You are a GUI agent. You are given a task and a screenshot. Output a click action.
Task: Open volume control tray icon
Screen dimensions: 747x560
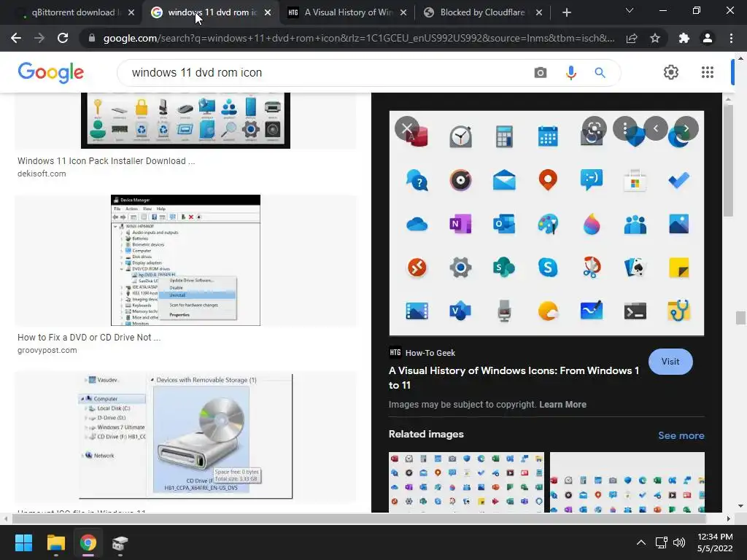[x=679, y=542]
